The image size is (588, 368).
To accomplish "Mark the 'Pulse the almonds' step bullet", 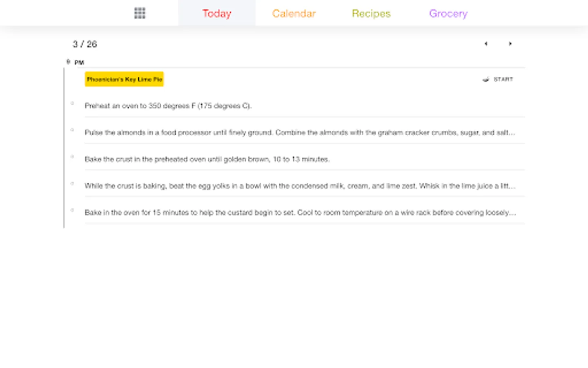I will [x=72, y=130].
